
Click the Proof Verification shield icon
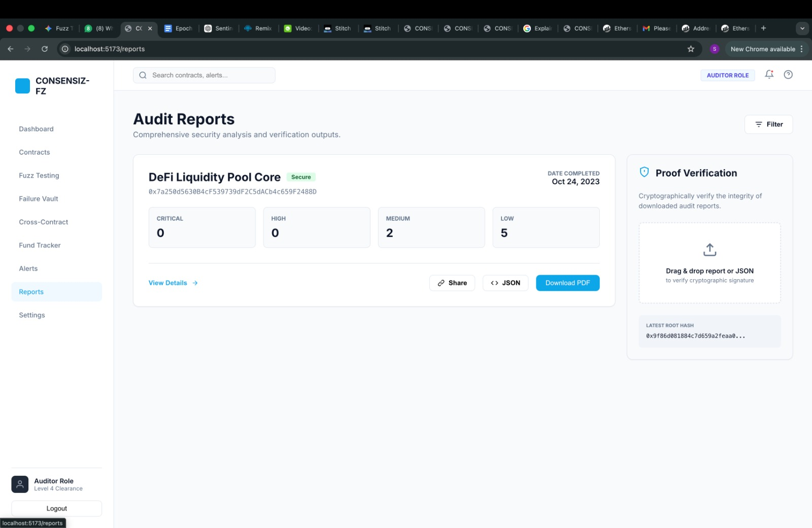click(x=644, y=172)
